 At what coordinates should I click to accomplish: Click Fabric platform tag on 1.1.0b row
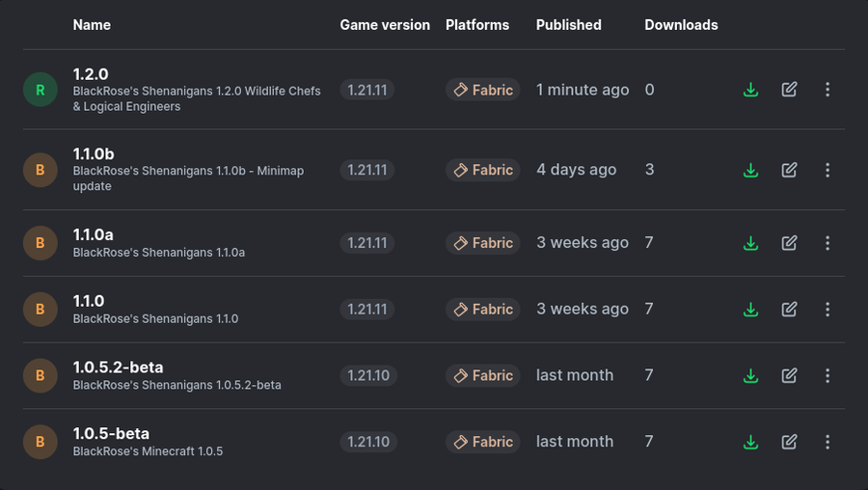(483, 170)
